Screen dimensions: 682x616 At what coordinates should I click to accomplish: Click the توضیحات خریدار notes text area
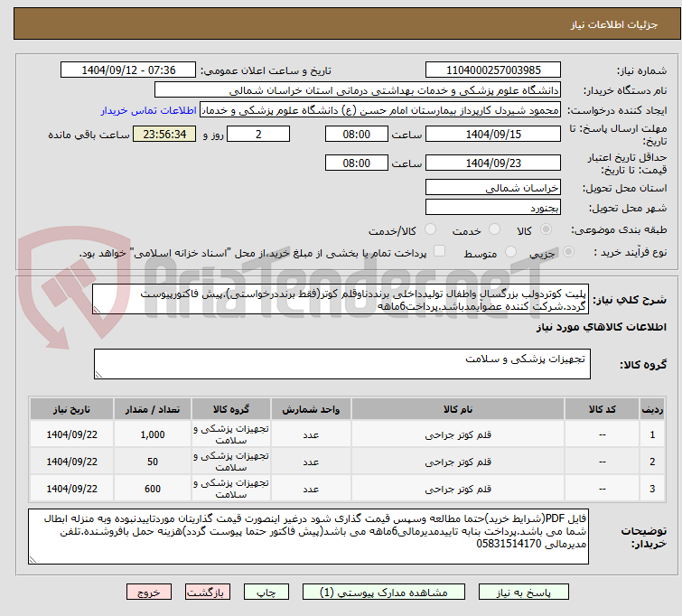click(308, 537)
